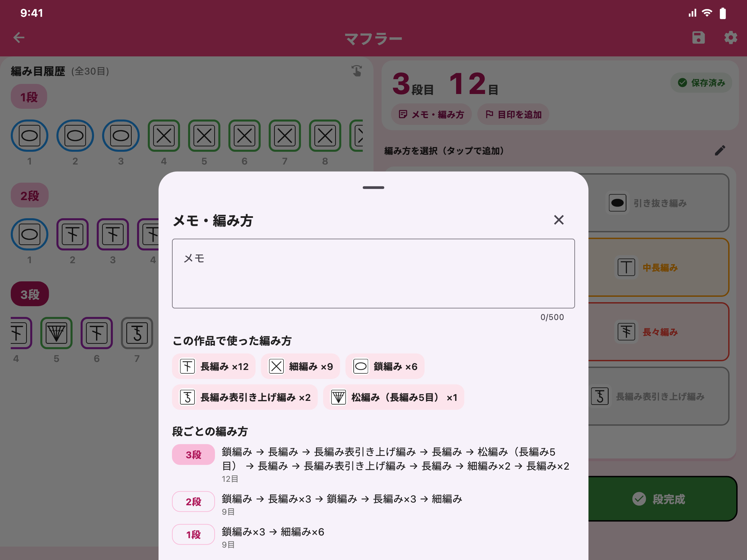Open settings gear icon

tap(731, 38)
